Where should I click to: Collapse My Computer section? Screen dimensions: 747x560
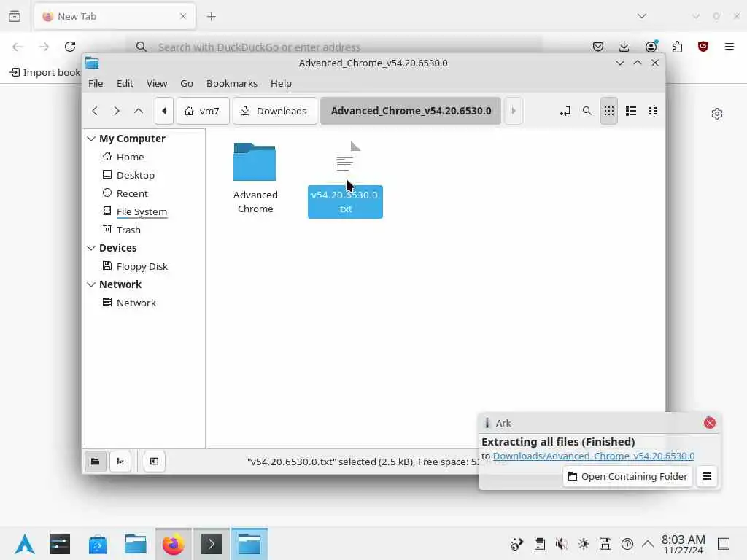(x=91, y=139)
